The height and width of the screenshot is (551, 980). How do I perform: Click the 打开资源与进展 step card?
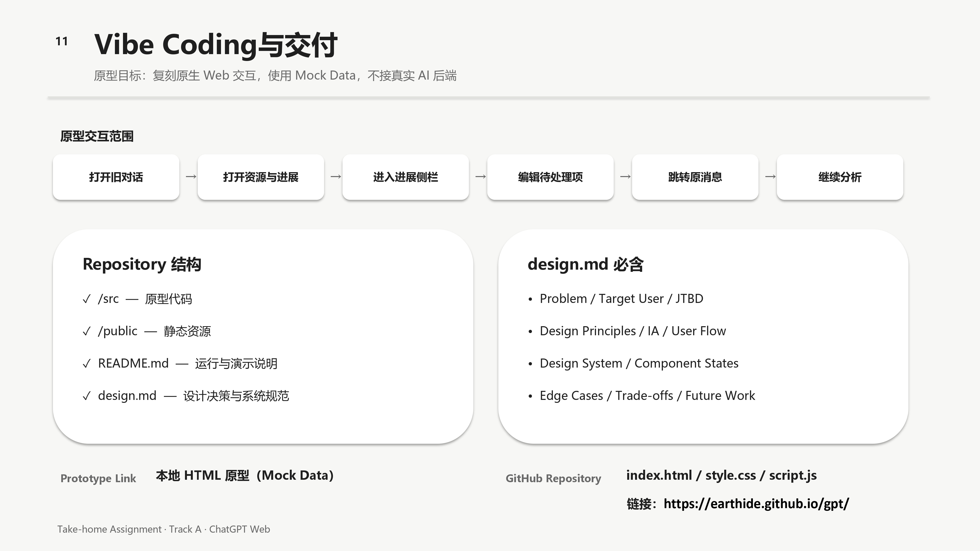tap(261, 177)
